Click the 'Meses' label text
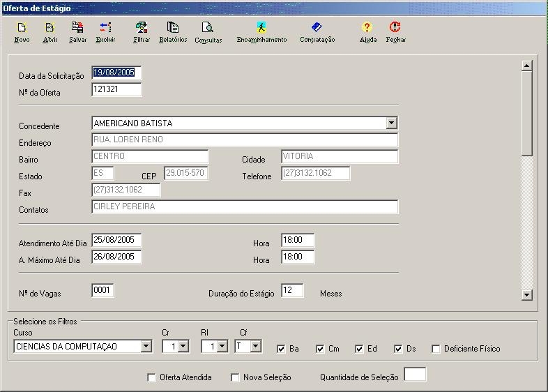 pyautogui.click(x=331, y=294)
